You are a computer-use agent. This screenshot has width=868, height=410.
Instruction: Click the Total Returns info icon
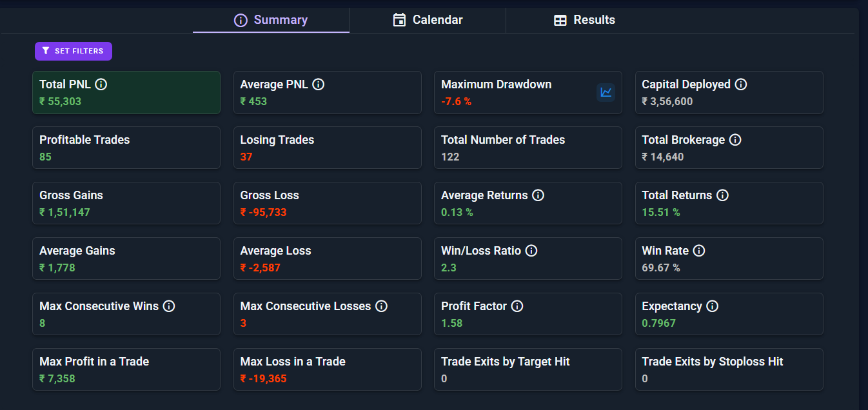[722, 195]
